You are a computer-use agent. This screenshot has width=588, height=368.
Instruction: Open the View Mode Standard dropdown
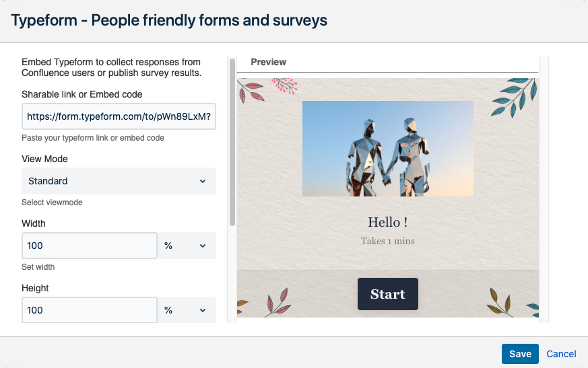[119, 181]
